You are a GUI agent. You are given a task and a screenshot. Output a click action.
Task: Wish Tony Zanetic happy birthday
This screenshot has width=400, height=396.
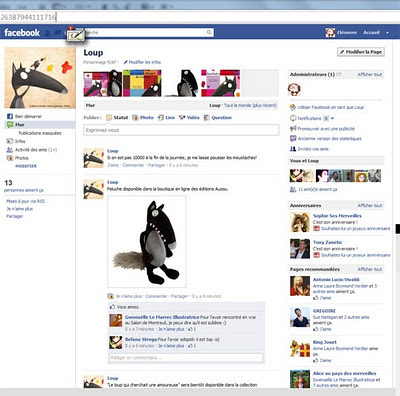[355, 255]
